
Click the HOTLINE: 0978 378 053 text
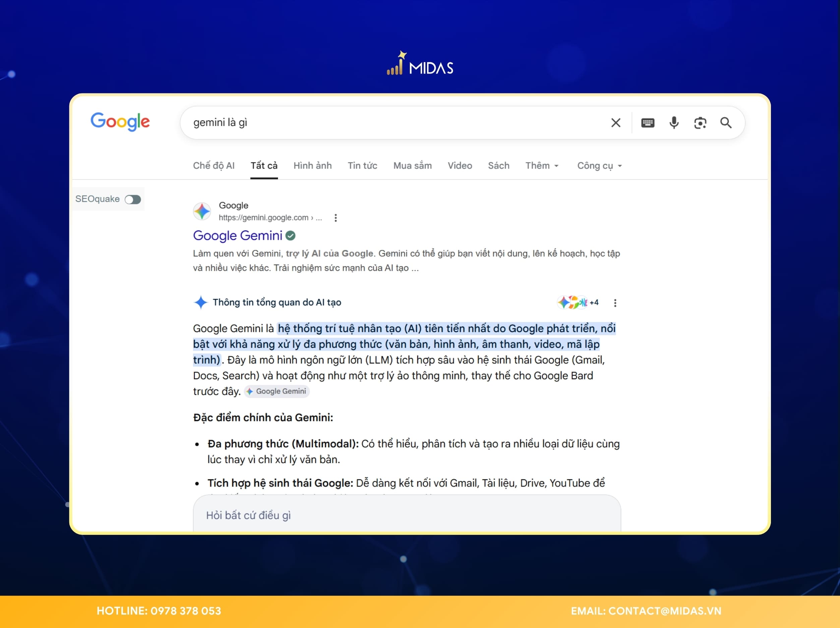159,611
